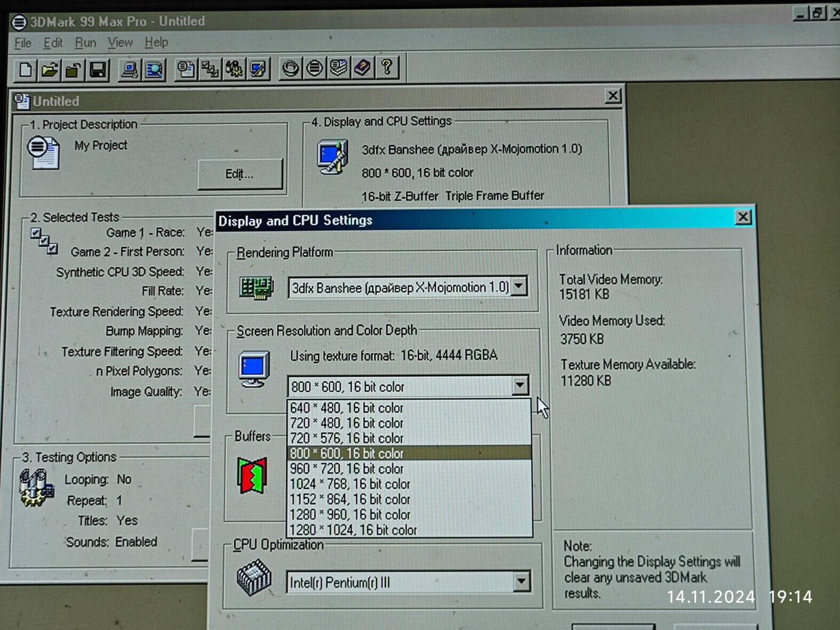Open the View menu
Viewport: 840px width, 630px height.
120,42
